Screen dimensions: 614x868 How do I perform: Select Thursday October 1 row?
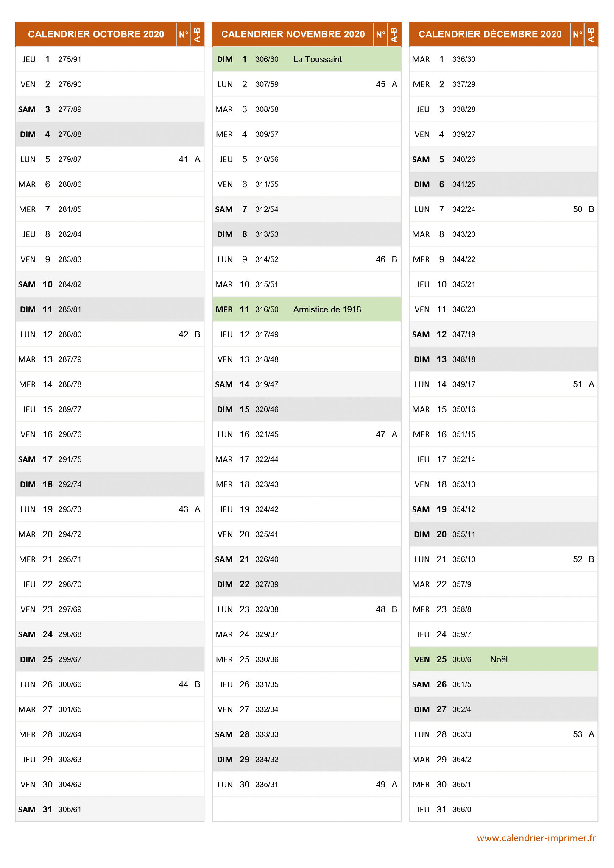(110, 59)
